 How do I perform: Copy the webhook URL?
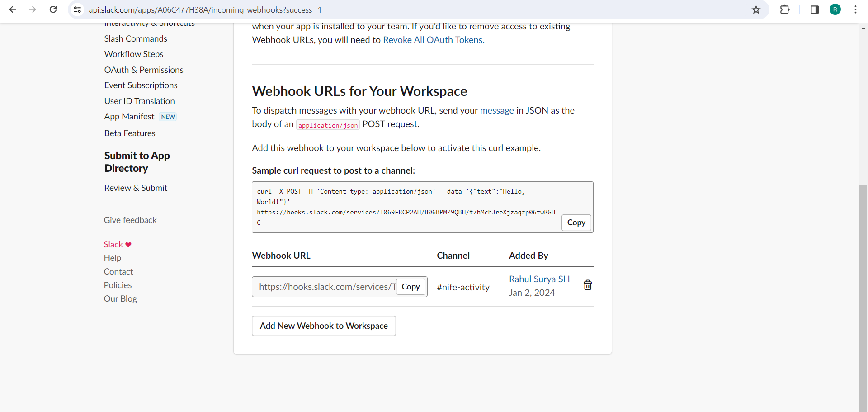tap(410, 286)
